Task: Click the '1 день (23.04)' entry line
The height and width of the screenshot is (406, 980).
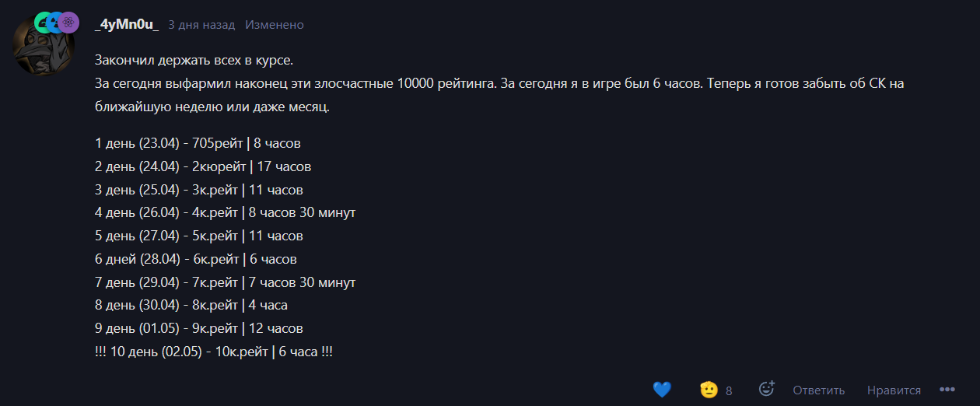Action: point(198,143)
